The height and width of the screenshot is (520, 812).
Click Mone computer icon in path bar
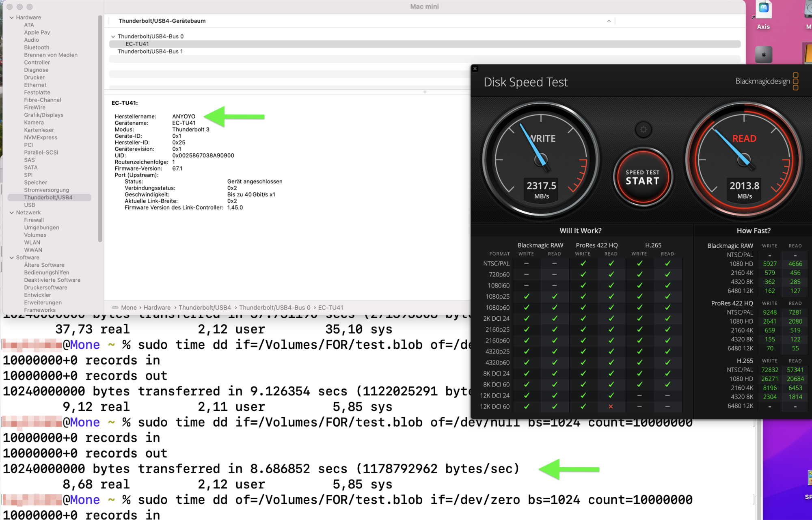coord(115,308)
